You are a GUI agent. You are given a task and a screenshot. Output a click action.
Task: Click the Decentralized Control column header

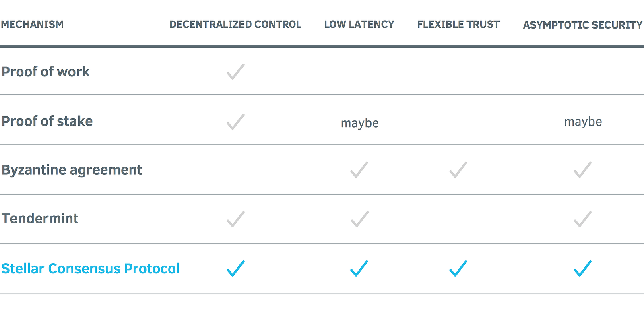coord(235,25)
